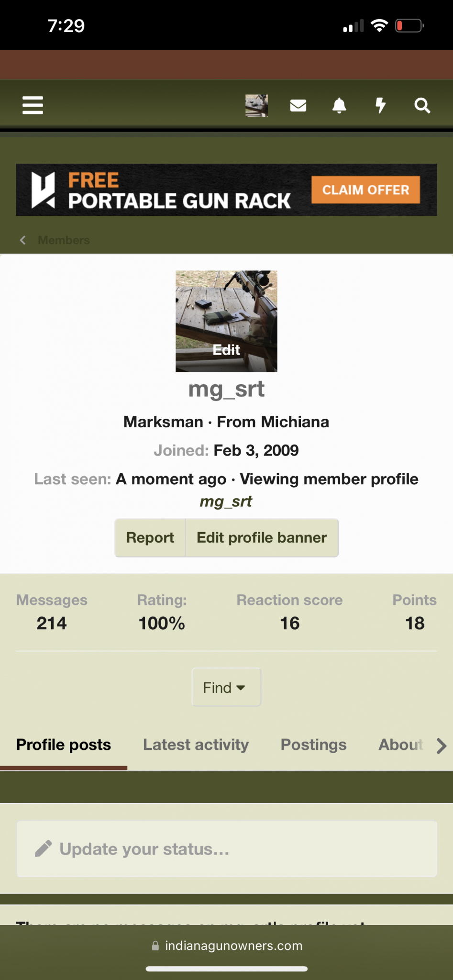Edit the profile avatar picture
The height and width of the screenshot is (980, 453).
click(x=226, y=322)
